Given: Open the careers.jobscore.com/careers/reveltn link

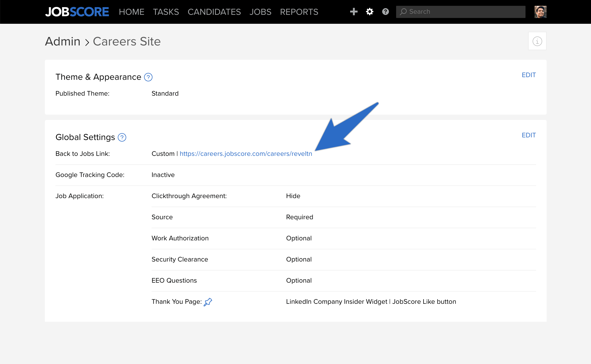Looking at the screenshot, I should pyautogui.click(x=246, y=154).
